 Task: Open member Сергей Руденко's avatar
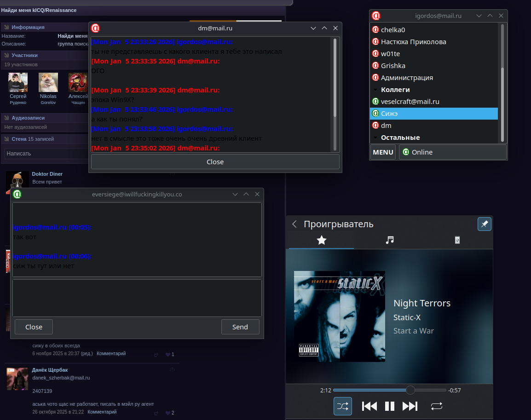tap(18, 82)
